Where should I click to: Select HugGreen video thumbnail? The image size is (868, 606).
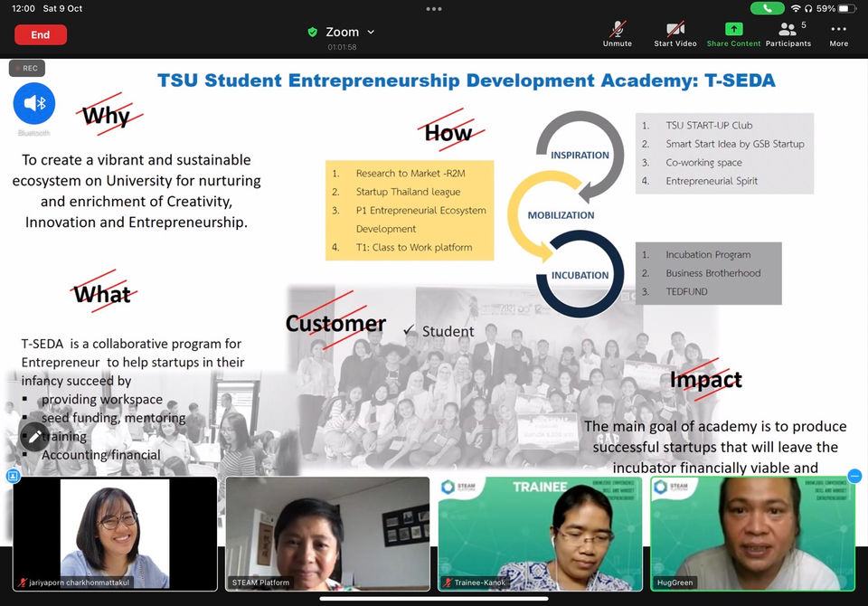(753, 534)
